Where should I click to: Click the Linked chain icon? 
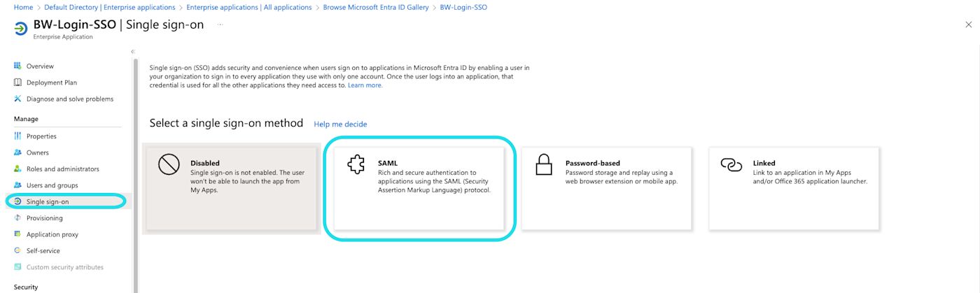click(x=731, y=165)
